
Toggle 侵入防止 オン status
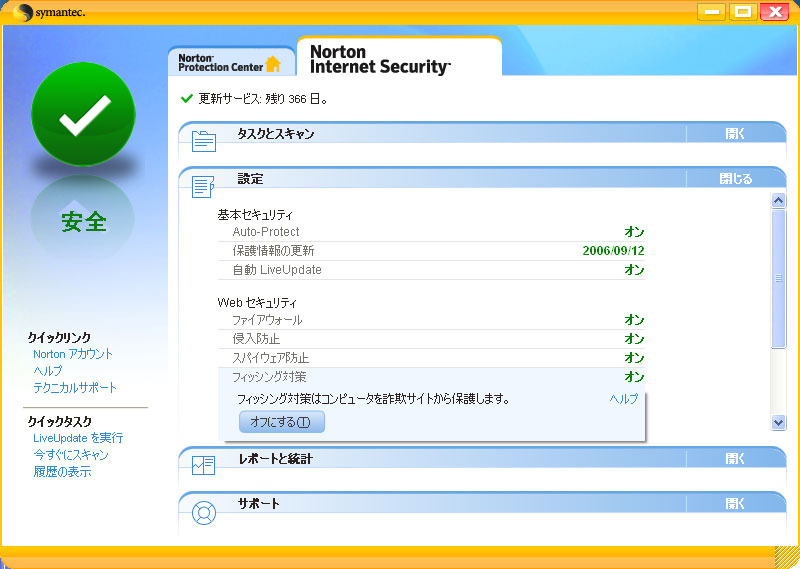[634, 338]
